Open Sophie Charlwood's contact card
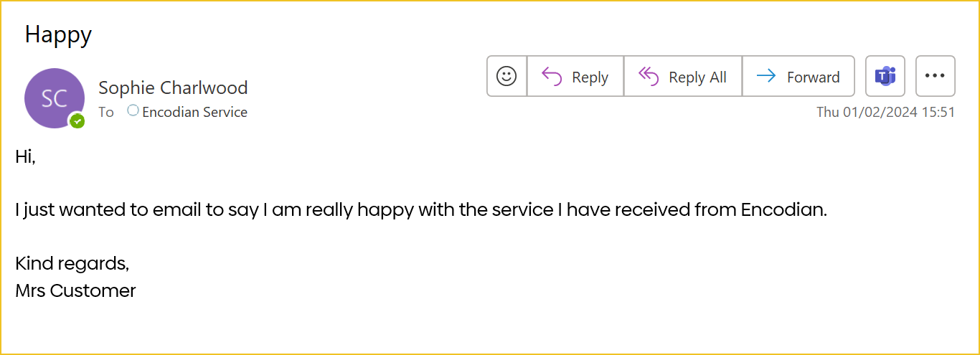The height and width of the screenshot is (355, 980). click(x=173, y=87)
